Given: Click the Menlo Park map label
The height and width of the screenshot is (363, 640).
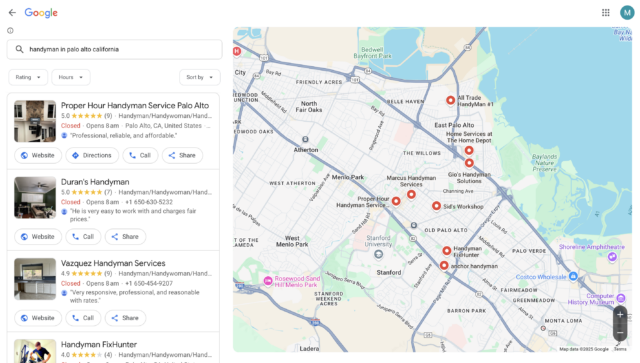Looking at the screenshot, I should click(348, 177).
